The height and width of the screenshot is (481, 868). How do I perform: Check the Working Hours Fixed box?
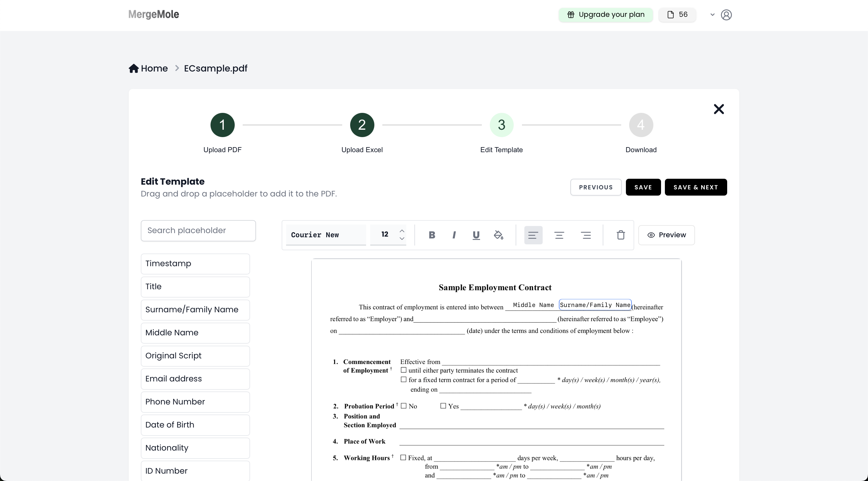point(403,457)
